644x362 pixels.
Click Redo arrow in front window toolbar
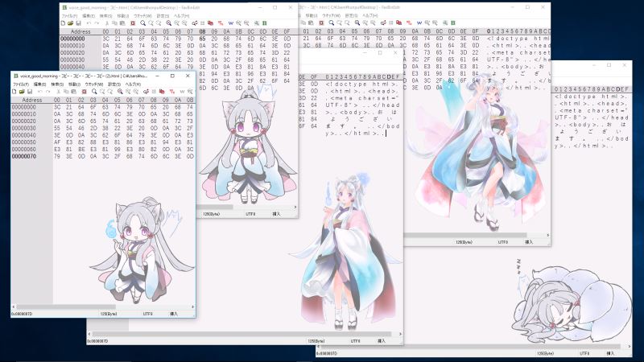tap(48, 92)
